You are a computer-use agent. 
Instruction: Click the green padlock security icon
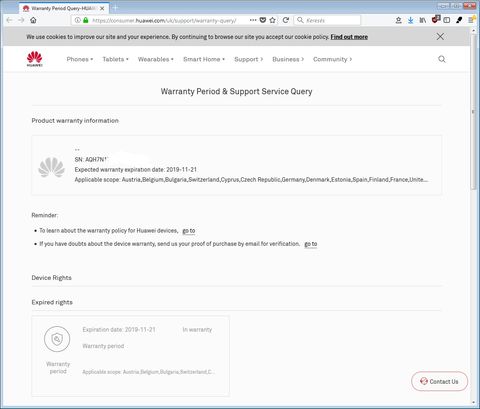pos(86,20)
